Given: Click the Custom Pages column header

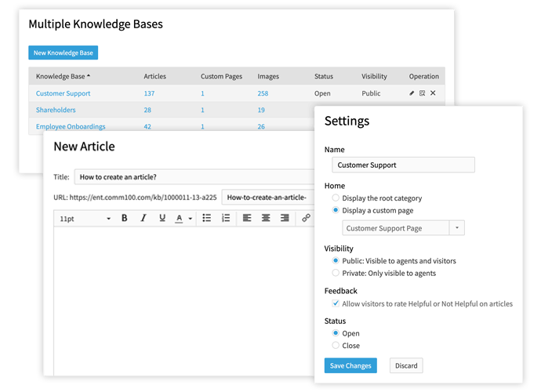Looking at the screenshot, I should (x=222, y=76).
